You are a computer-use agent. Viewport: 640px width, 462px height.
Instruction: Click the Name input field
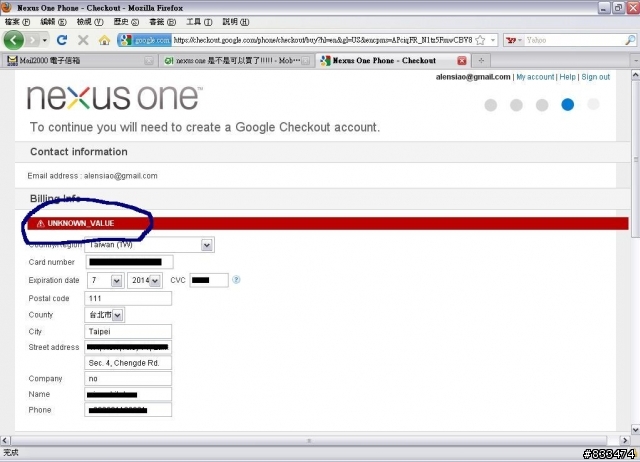coord(128,394)
